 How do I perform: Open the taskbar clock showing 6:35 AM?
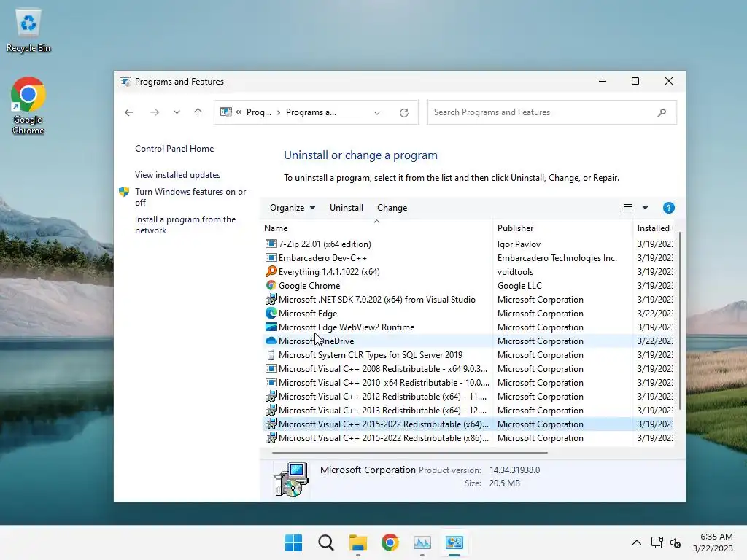(x=713, y=542)
